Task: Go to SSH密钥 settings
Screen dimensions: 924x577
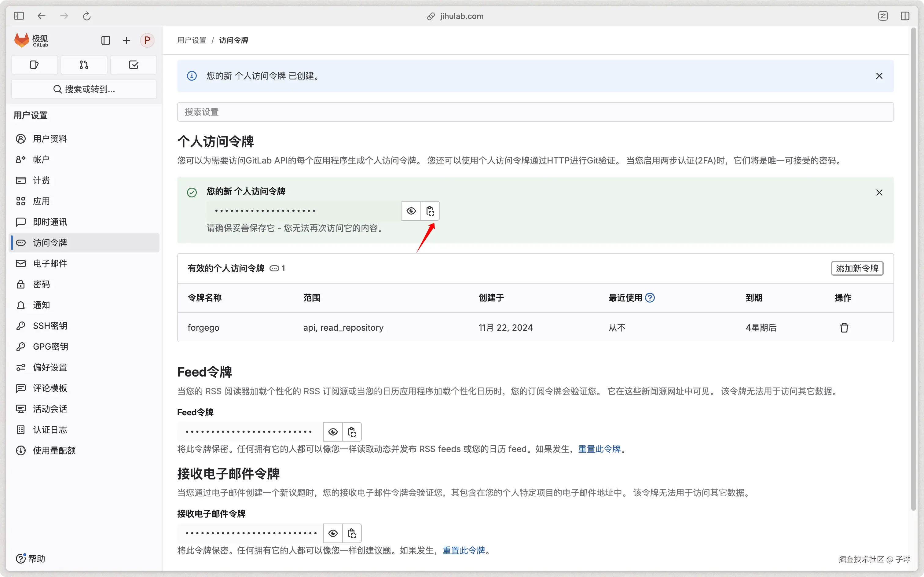Action: (50, 325)
